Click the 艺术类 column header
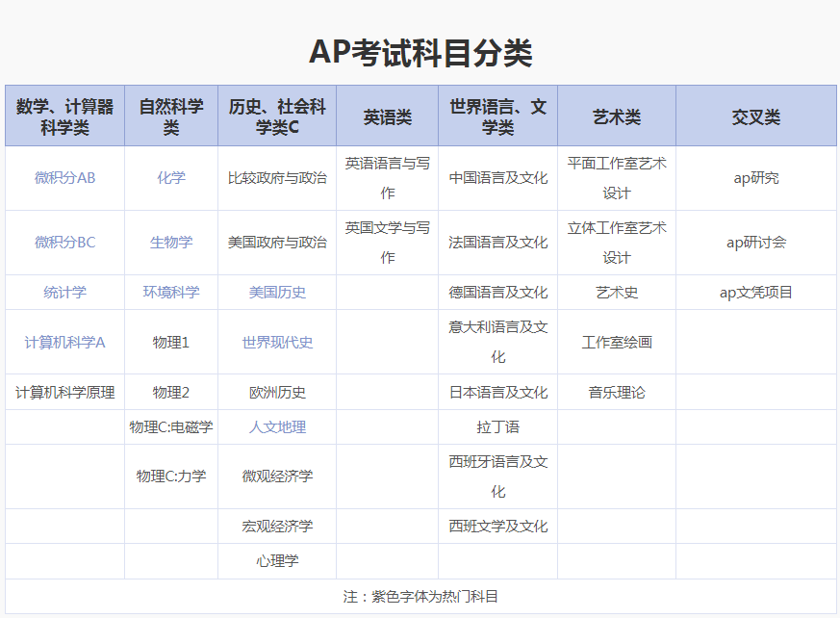The image size is (840, 618). [617, 116]
